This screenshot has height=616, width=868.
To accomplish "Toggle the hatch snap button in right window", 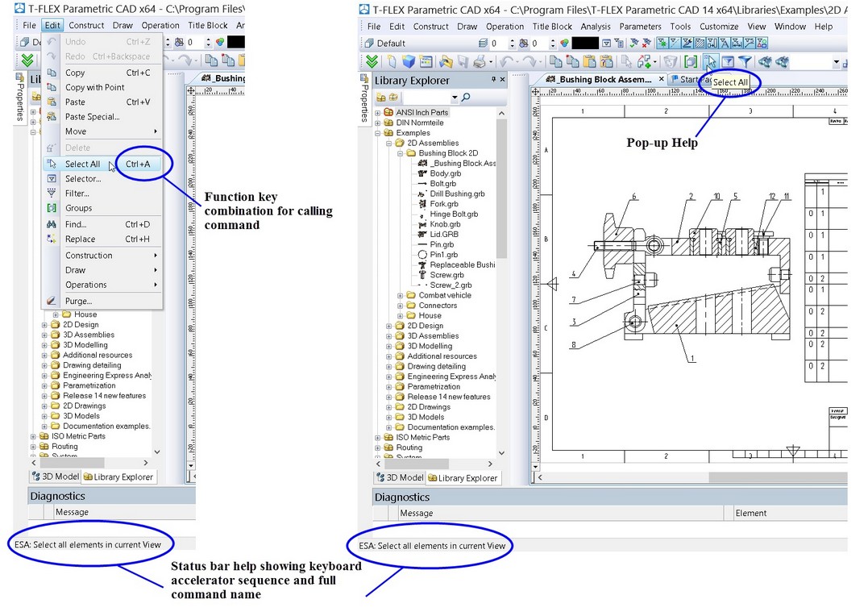I will point(700,44).
